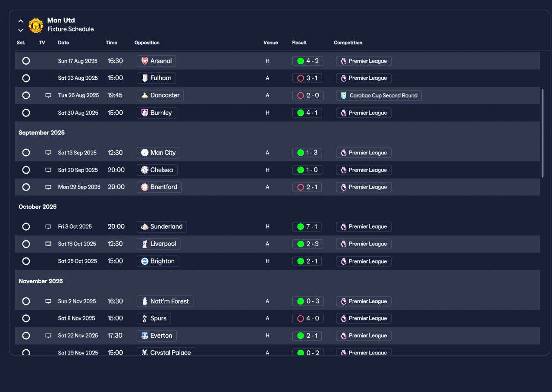Sort by Competition column header

coord(348,43)
